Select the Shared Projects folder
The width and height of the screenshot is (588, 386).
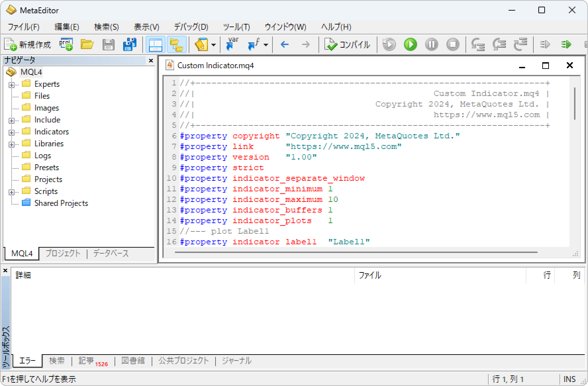tap(61, 203)
